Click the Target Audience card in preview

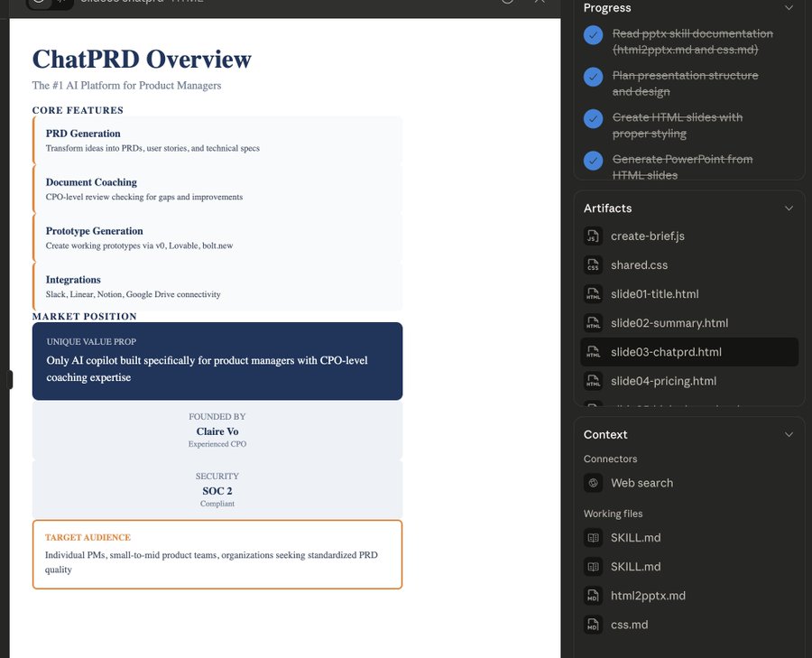(217, 554)
